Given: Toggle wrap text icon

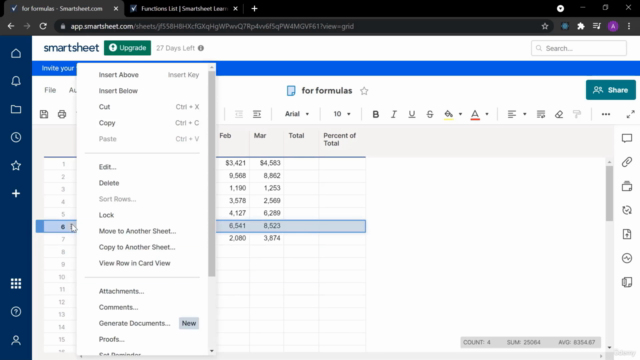Looking at the screenshot, I should coord(541,114).
